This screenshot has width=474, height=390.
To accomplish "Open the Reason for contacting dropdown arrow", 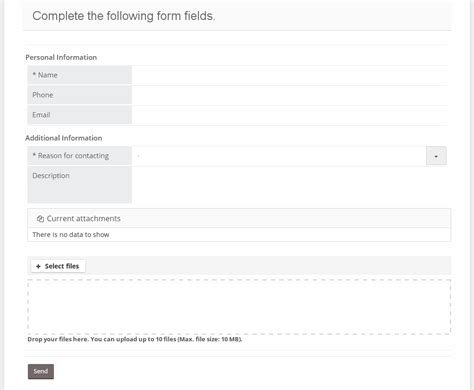I will click(436, 156).
